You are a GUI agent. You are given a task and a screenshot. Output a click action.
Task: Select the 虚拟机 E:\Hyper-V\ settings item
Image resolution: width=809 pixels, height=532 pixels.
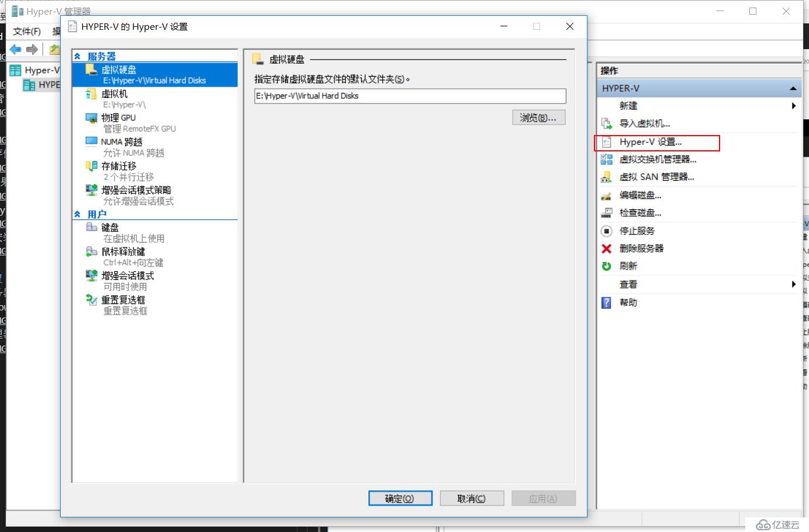(x=155, y=99)
